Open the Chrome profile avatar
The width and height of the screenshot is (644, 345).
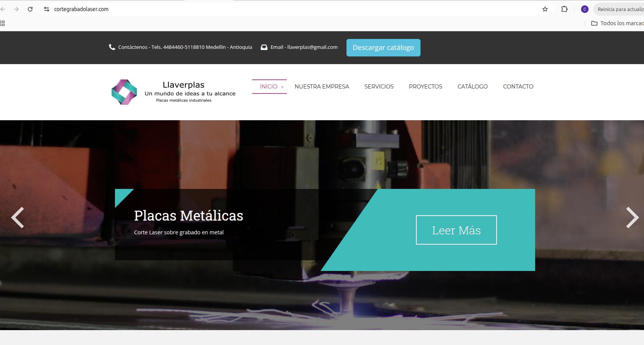[584, 9]
